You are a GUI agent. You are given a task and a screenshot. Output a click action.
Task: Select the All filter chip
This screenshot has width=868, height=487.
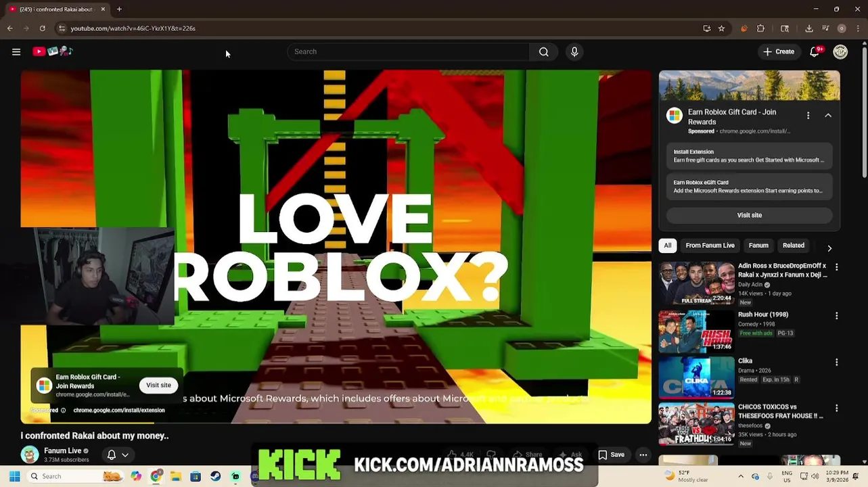(x=667, y=246)
